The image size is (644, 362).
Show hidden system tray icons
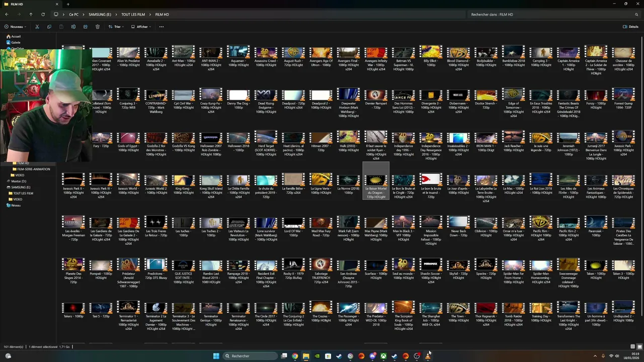[595, 356]
